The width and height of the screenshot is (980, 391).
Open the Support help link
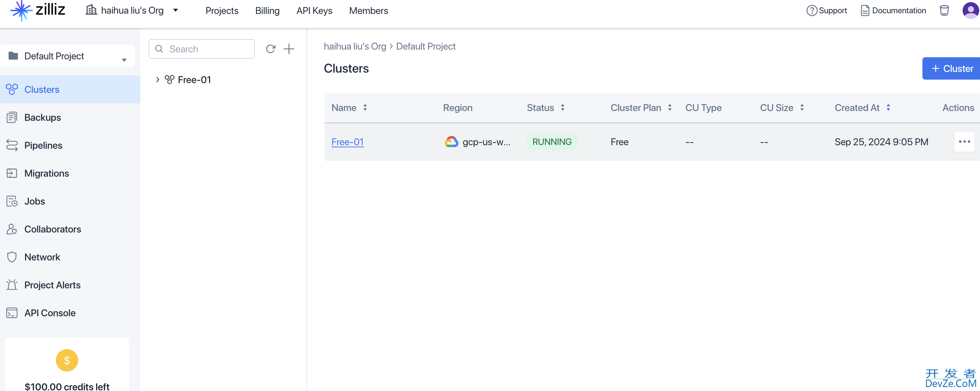click(x=827, y=10)
